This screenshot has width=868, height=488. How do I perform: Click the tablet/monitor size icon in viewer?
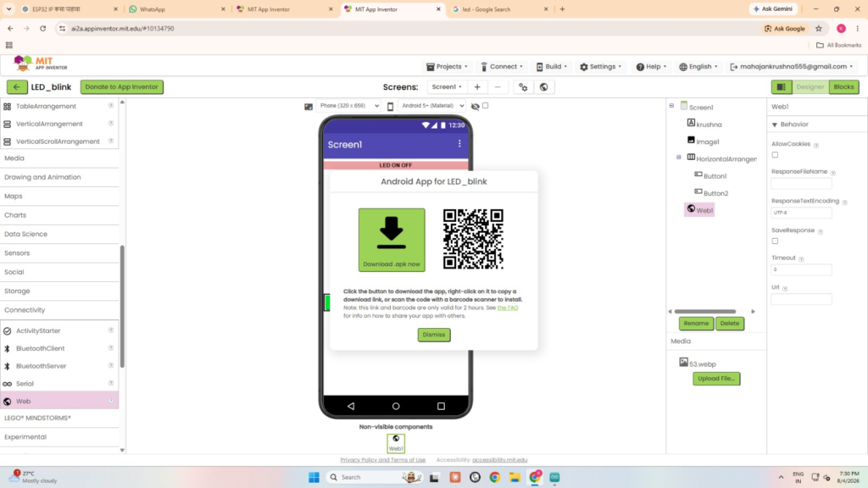point(309,106)
